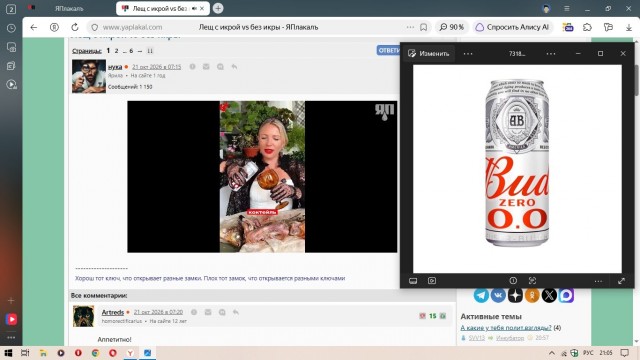Add an app with sidebar plus

coord(11,300)
